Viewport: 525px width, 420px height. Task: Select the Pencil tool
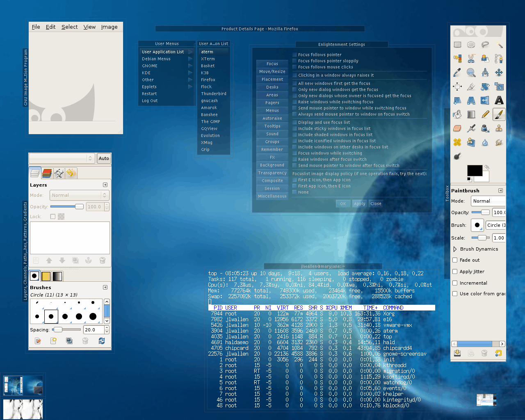[485, 114]
